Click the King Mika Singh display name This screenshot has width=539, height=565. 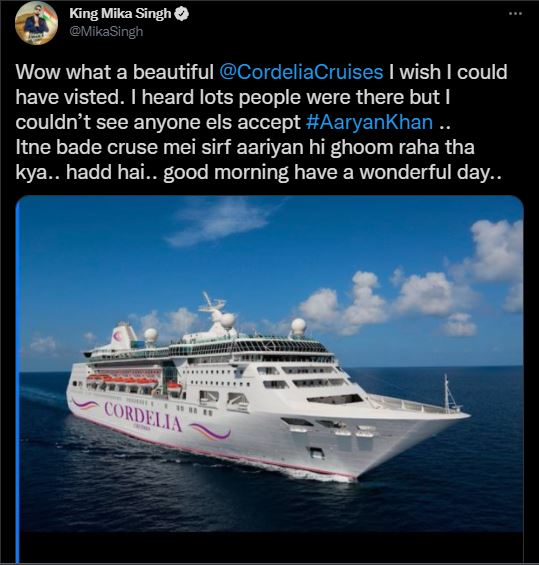(120, 14)
